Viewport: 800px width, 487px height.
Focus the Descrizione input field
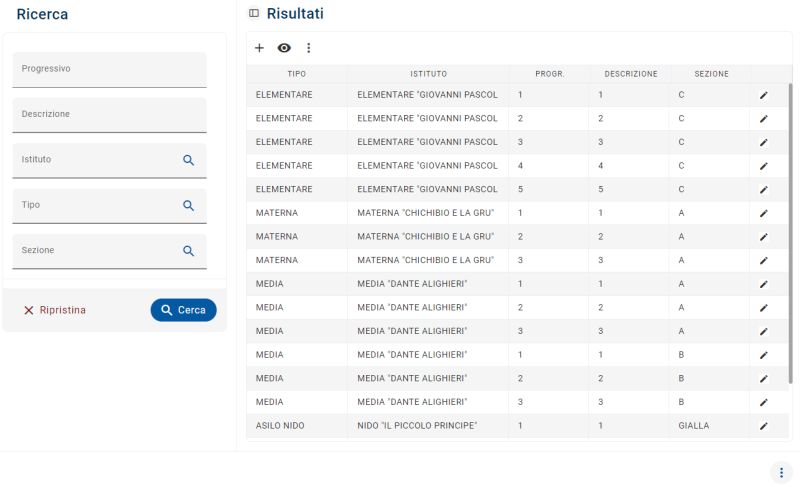pyautogui.click(x=109, y=115)
